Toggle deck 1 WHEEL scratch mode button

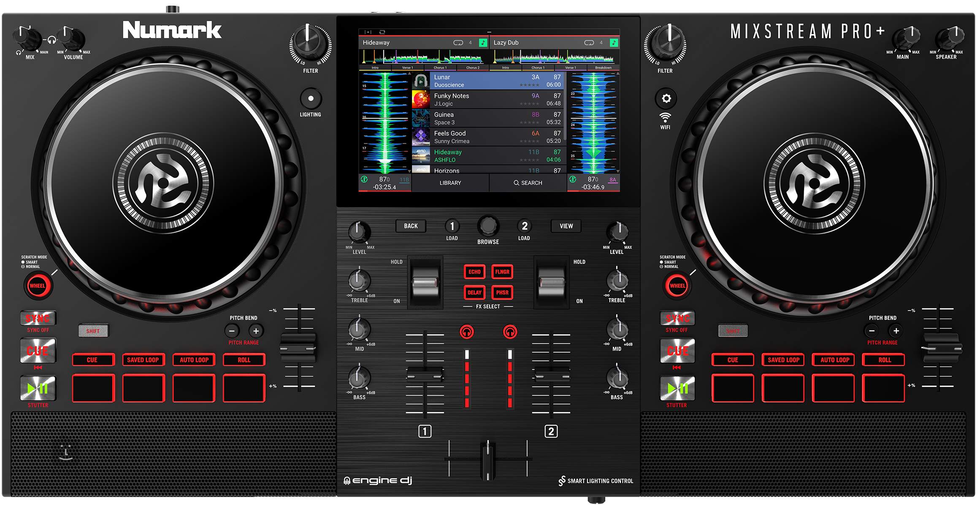(38, 286)
